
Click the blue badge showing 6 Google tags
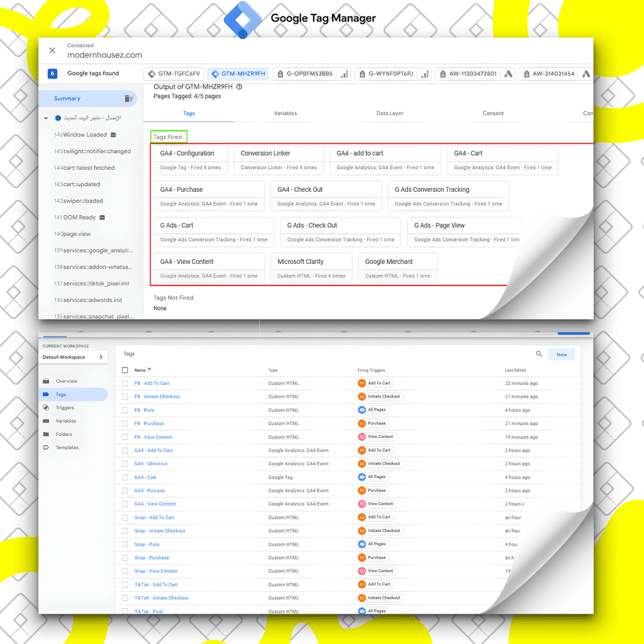point(53,74)
